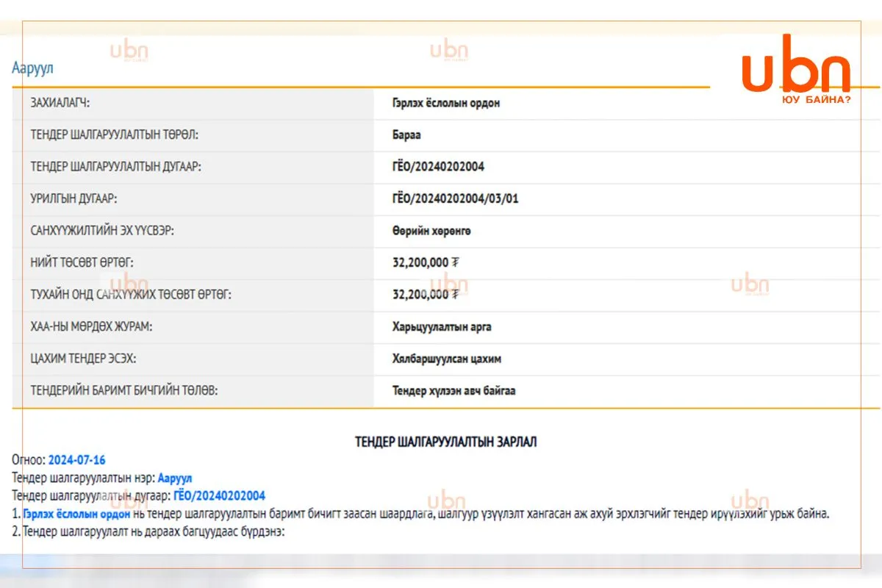882x588 pixels.
Task: Select the 'УРИЛГЫН ДУГААР:' label
Action: click(73, 198)
